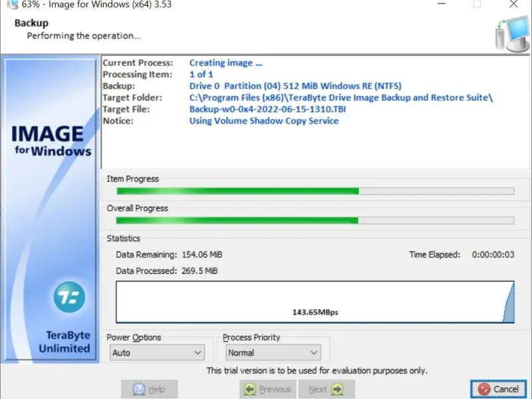Click the '63% - Image for Windows' title
532x399 pixels.
(96, 5)
